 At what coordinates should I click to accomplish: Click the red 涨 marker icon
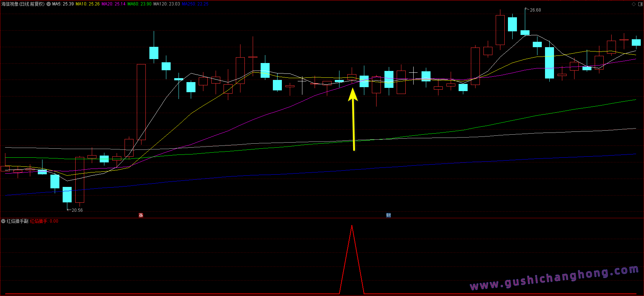click(x=141, y=215)
